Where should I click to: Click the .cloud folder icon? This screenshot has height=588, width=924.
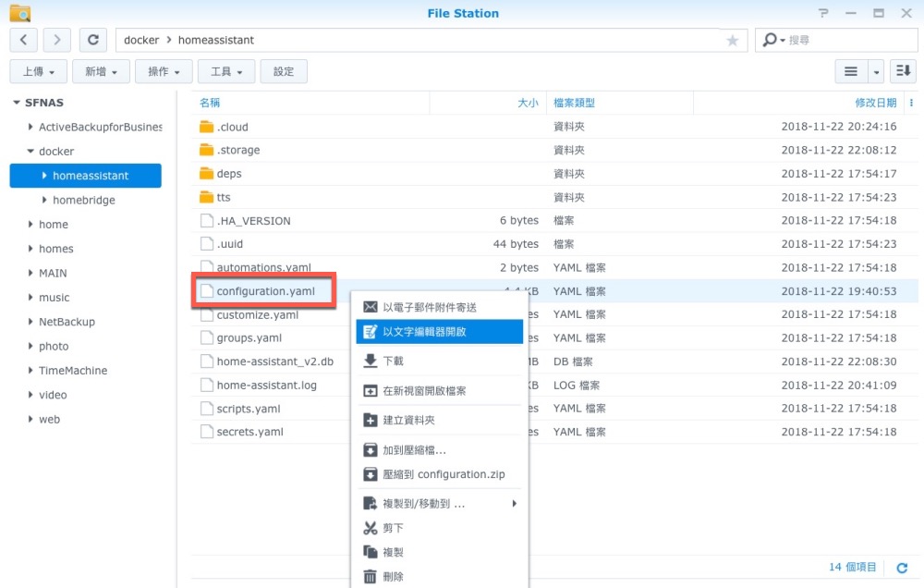coord(206,127)
